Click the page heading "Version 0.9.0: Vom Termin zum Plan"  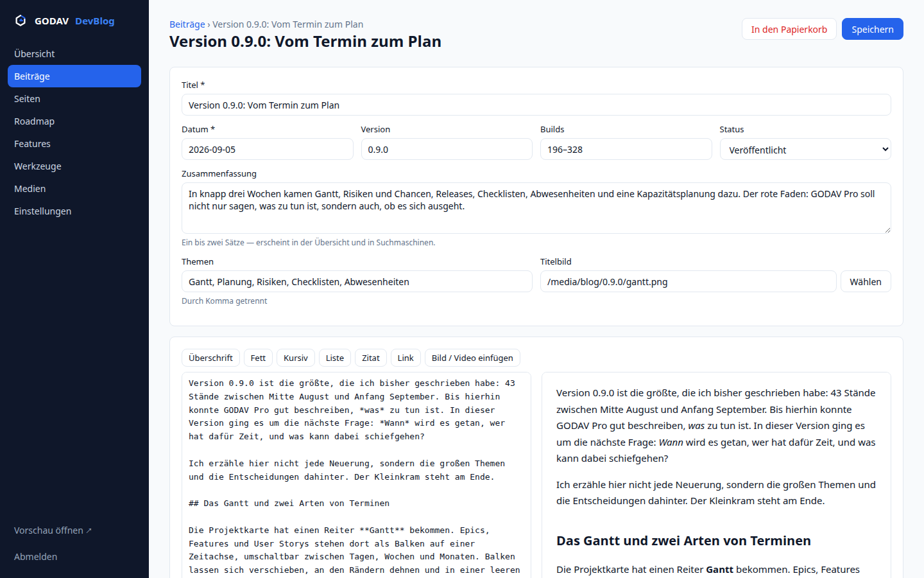click(x=305, y=42)
